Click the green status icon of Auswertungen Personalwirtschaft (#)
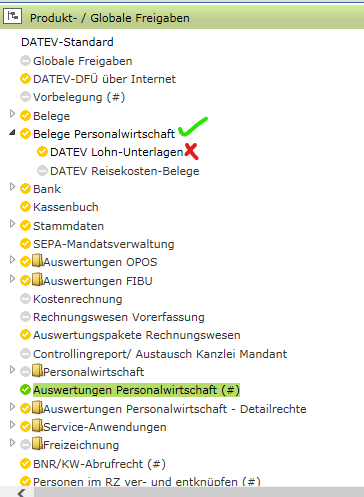This screenshot has height=497, width=364. (x=25, y=390)
